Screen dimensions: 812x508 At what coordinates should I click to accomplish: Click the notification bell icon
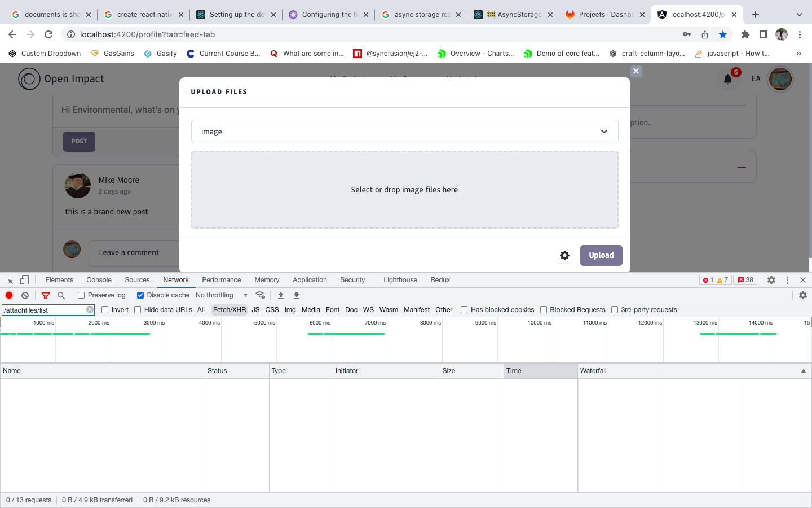(727, 79)
